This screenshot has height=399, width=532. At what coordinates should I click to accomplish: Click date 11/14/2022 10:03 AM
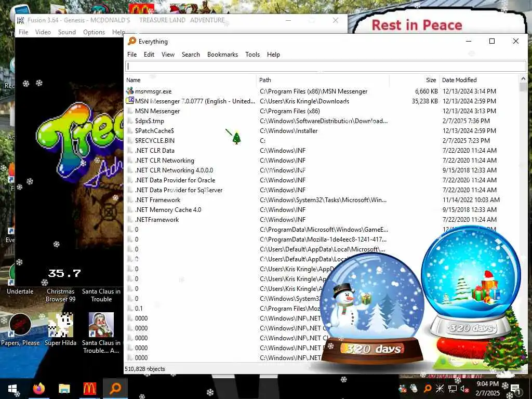click(471, 200)
